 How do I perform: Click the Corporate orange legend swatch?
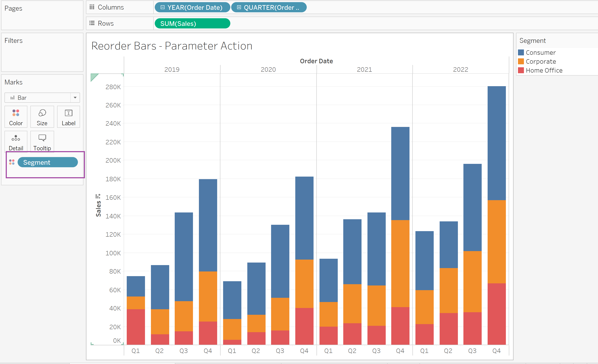tap(521, 61)
